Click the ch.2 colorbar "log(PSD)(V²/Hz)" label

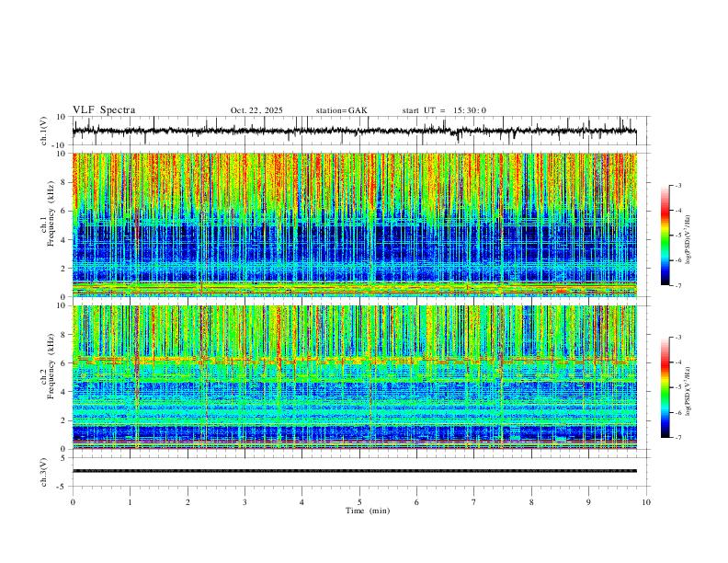(688, 391)
